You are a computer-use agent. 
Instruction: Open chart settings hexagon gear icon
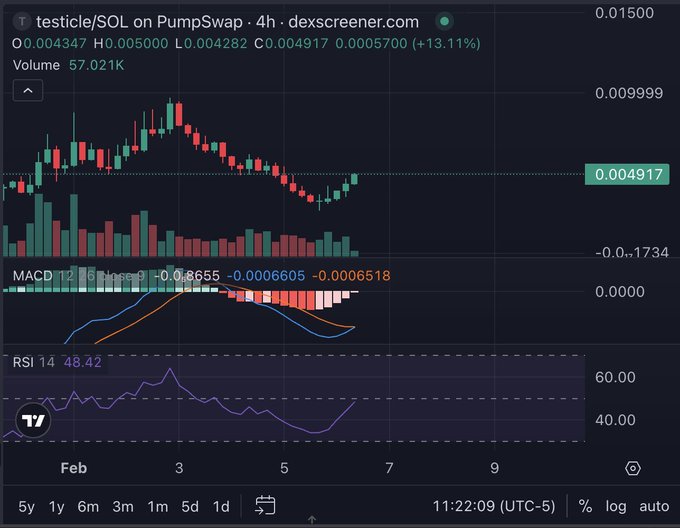tap(632, 468)
